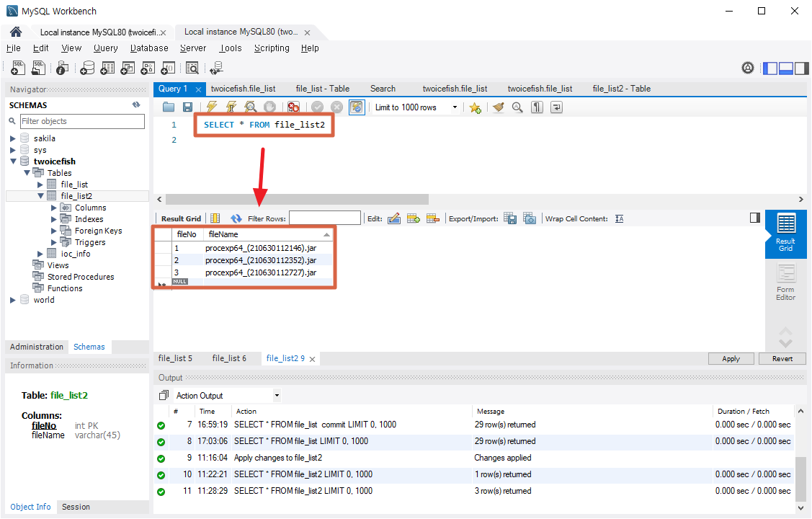The width and height of the screenshot is (812, 519).
Task: Create a new table icon
Action: point(107,68)
